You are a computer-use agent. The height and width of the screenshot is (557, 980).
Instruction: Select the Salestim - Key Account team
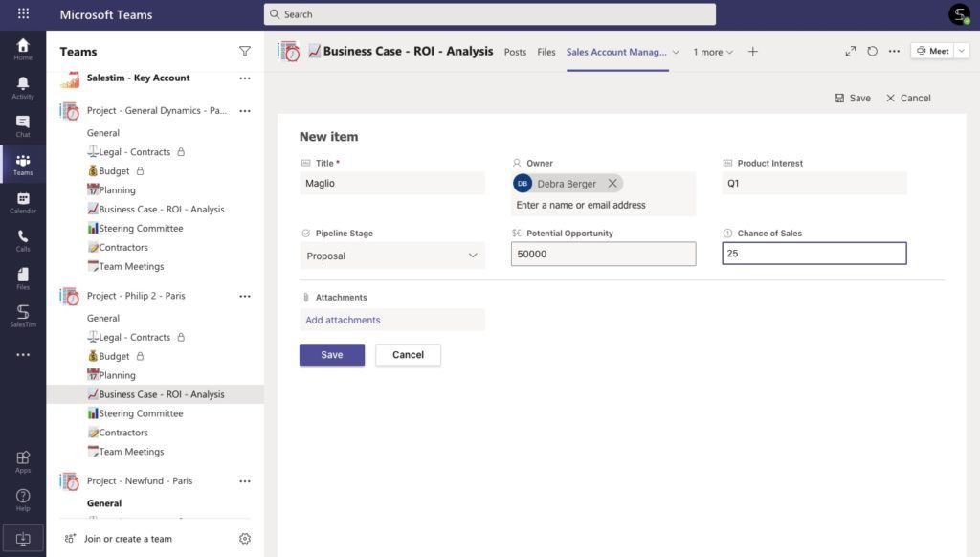pos(138,78)
